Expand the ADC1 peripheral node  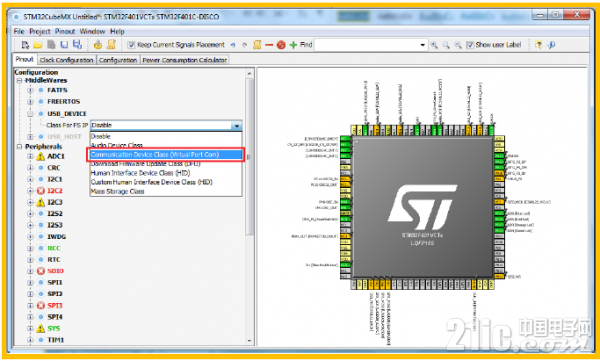(x=30, y=156)
